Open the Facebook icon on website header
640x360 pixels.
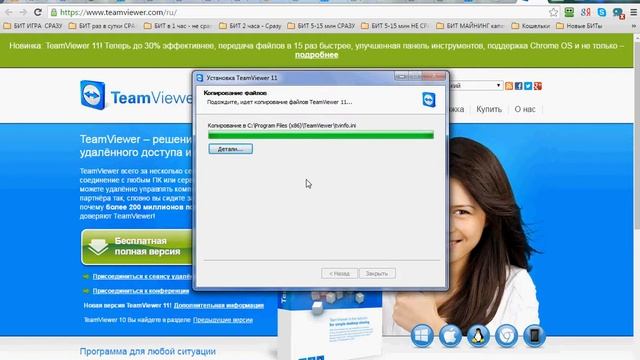tap(518, 86)
